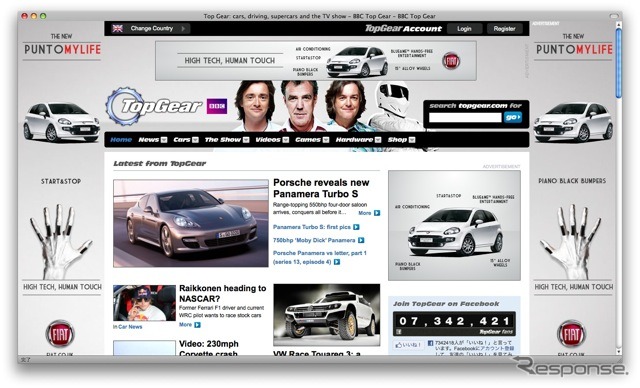Image resolution: width=640 pixels, height=388 pixels.
Task: Open the Porsche Panamera photo thumbnail
Action: 191,223
